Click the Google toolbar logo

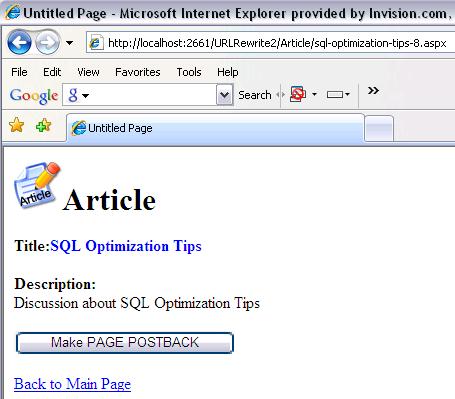tap(34, 96)
